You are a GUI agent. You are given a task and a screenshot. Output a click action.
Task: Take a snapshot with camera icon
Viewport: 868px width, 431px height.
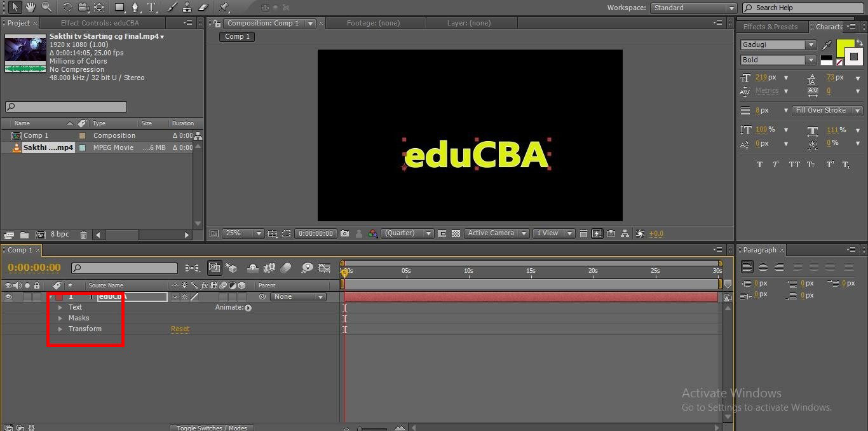tap(344, 233)
